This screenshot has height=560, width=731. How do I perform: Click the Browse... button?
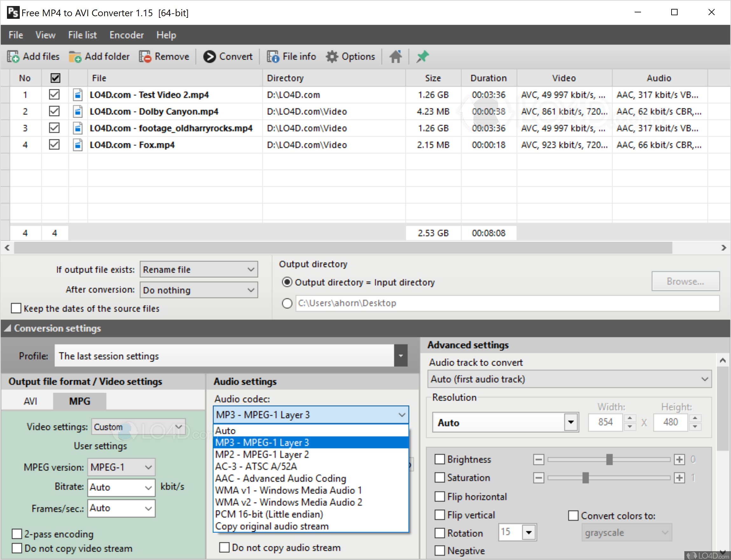pyautogui.click(x=685, y=282)
